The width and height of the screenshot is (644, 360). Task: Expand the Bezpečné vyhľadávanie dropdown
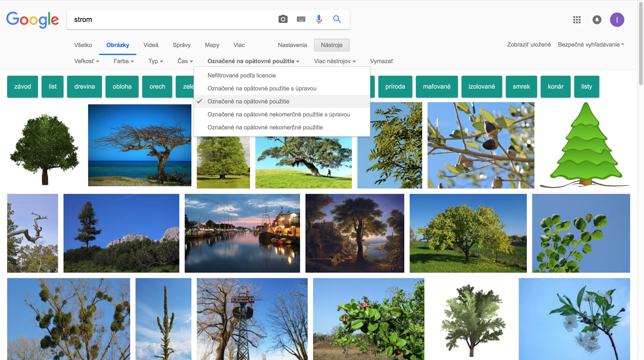[591, 45]
